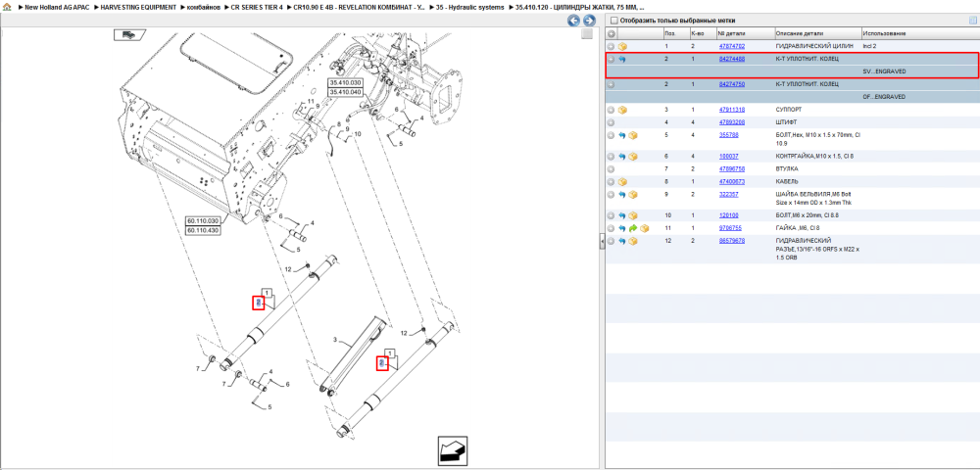Go to the previous illustration page
The image size is (980, 470).
click(573, 21)
